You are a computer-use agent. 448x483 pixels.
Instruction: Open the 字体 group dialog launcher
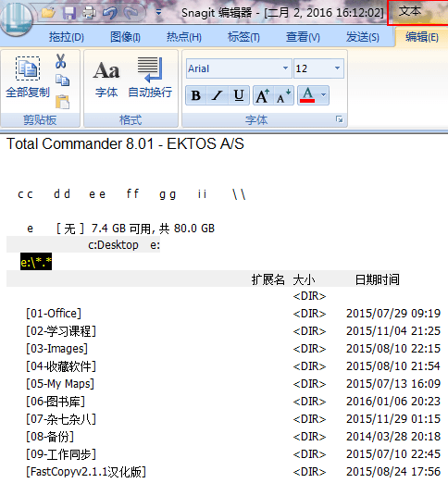tap(339, 119)
